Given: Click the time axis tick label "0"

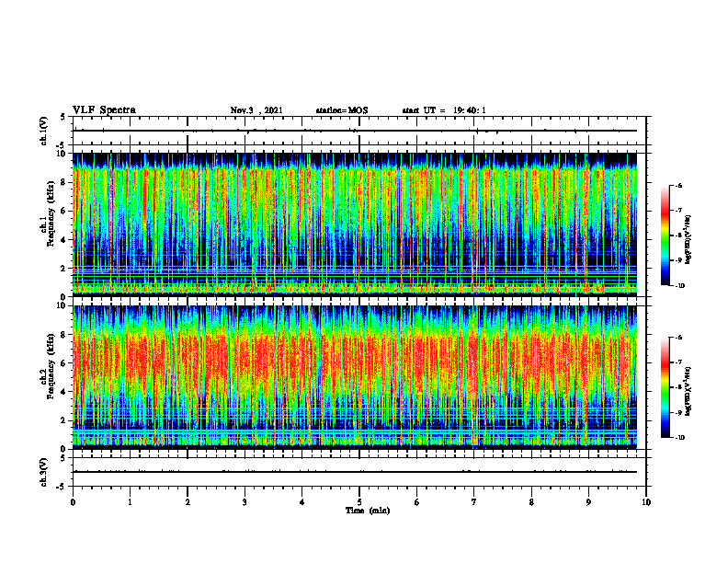Looking at the screenshot, I should click(73, 502).
